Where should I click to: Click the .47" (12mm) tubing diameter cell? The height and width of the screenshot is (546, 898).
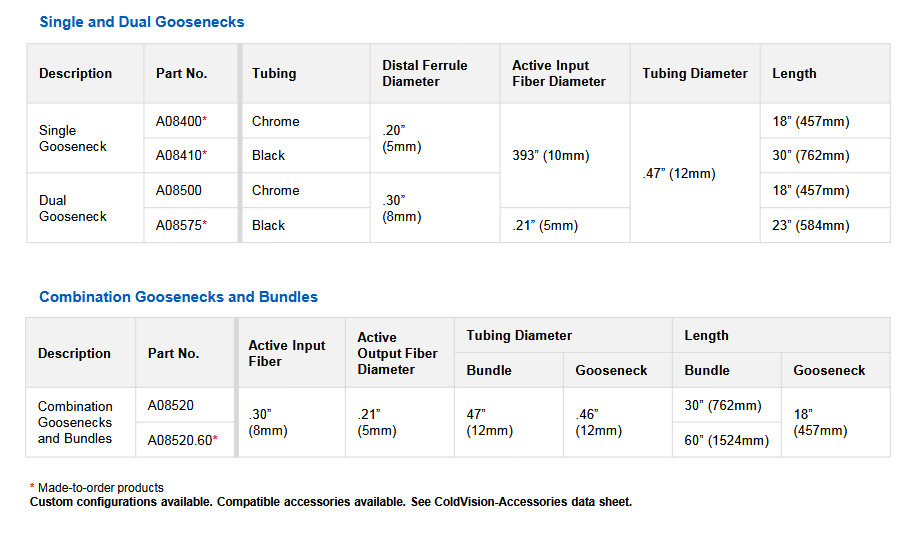[x=679, y=173]
